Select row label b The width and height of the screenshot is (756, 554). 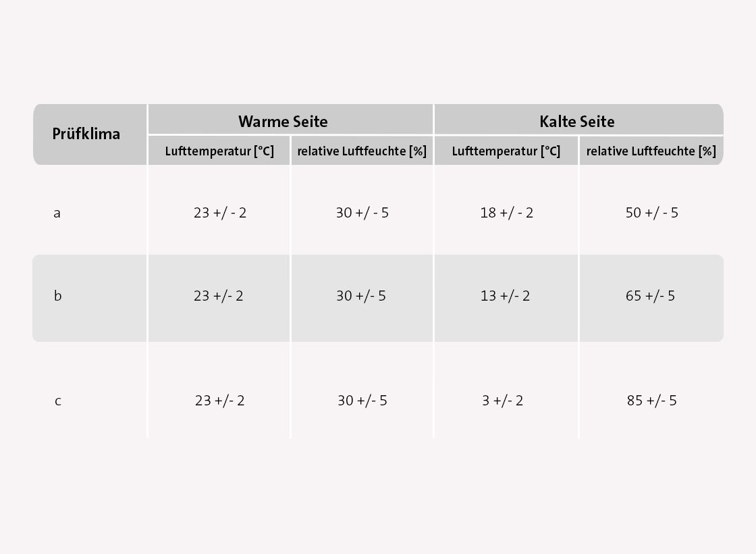[57, 296]
